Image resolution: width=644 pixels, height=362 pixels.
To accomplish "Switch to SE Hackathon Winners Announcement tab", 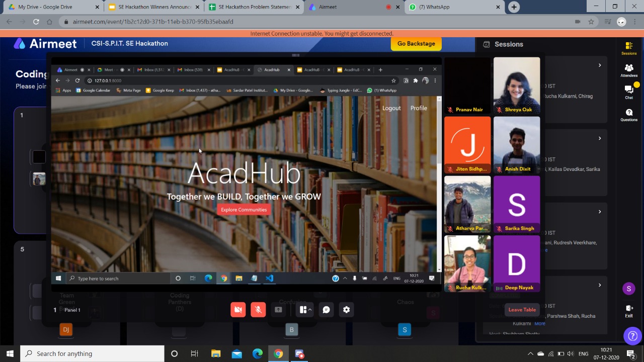I will coord(154,7).
